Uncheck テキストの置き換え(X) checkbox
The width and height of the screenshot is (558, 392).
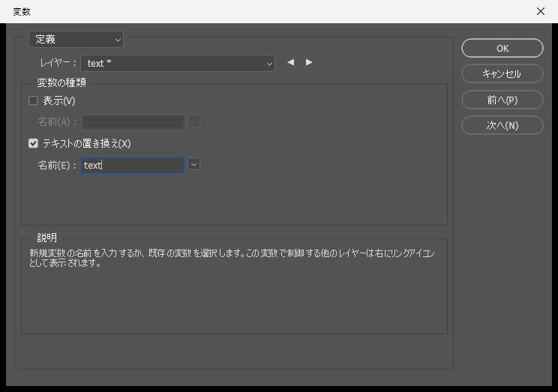(x=33, y=143)
